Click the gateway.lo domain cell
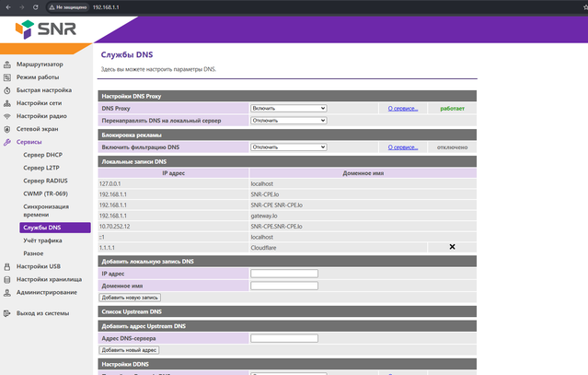588x375 pixels. [x=363, y=216]
